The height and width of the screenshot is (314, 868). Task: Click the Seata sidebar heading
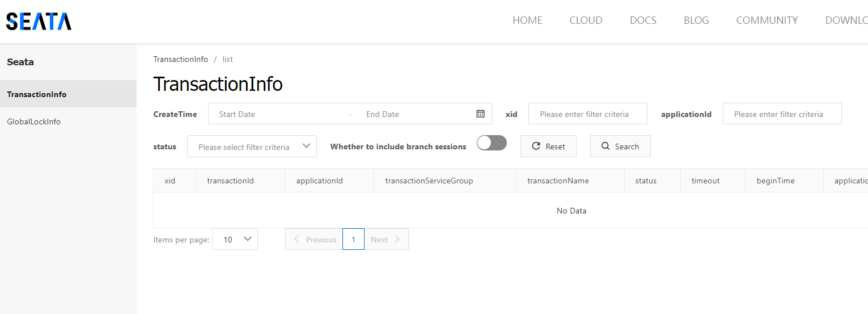click(x=20, y=62)
